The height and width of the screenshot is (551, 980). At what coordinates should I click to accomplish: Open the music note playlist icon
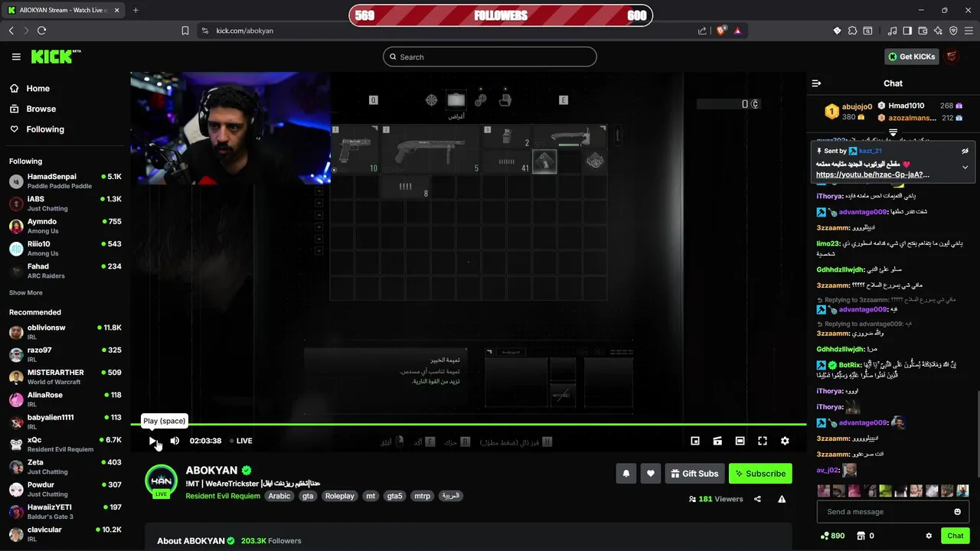point(892,31)
